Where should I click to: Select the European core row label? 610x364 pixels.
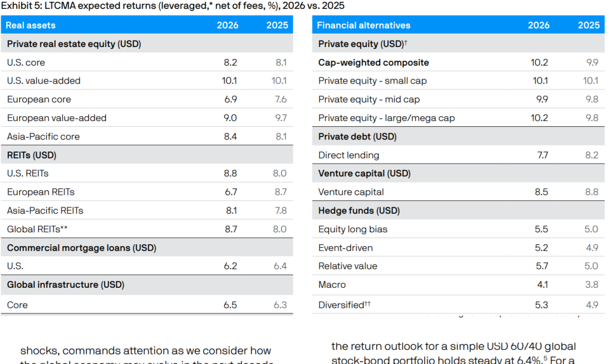tap(39, 99)
